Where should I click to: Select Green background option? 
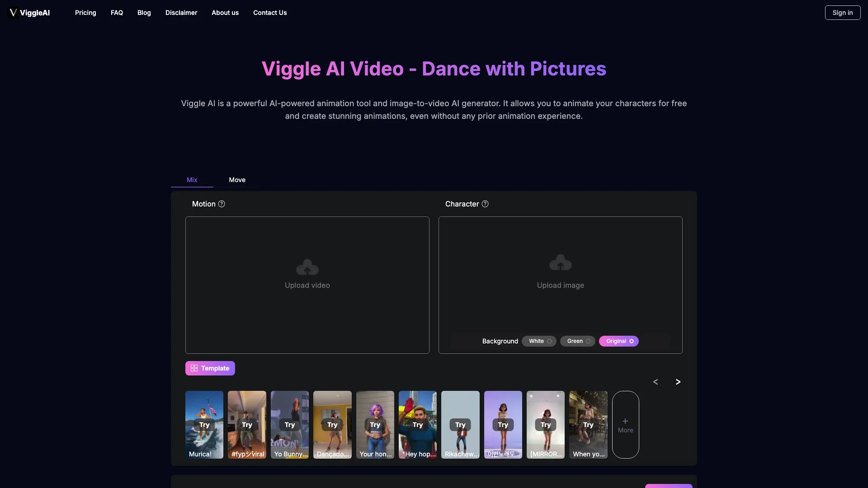578,341
